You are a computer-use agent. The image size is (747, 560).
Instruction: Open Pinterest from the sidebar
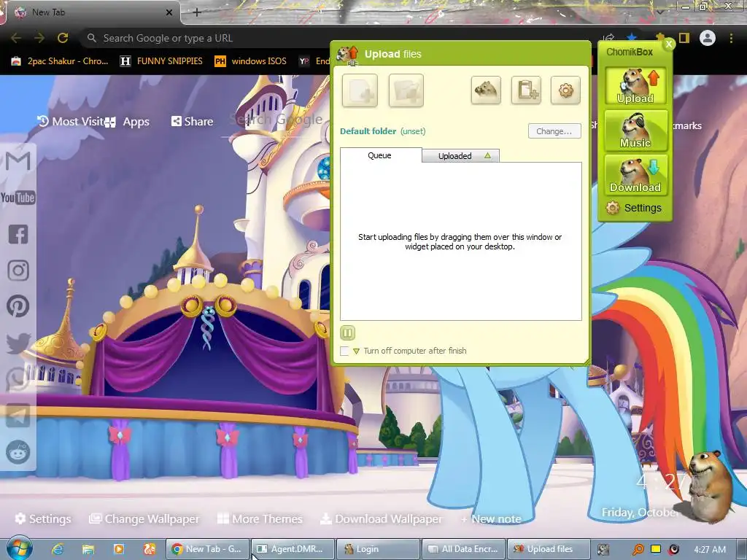click(x=18, y=306)
